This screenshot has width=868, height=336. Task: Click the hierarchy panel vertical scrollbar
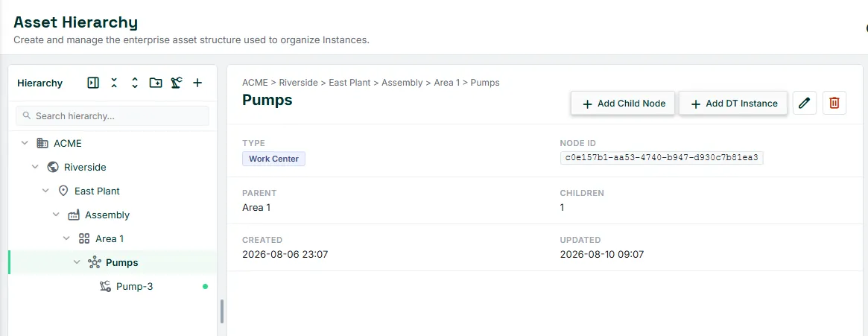pyautogui.click(x=222, y=311)
